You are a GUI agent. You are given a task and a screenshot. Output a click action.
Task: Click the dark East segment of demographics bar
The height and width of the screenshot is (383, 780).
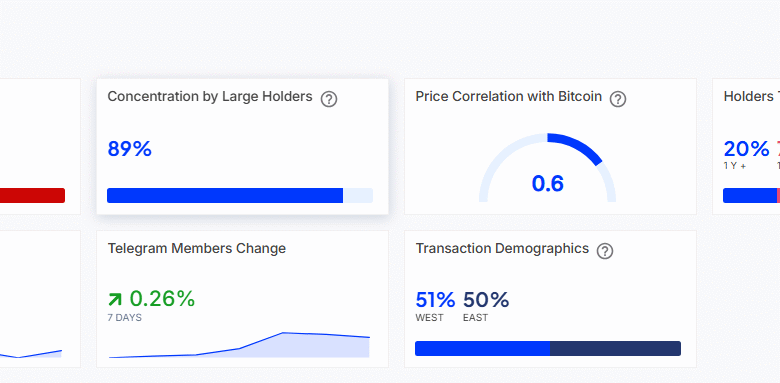tap(615, 349)
